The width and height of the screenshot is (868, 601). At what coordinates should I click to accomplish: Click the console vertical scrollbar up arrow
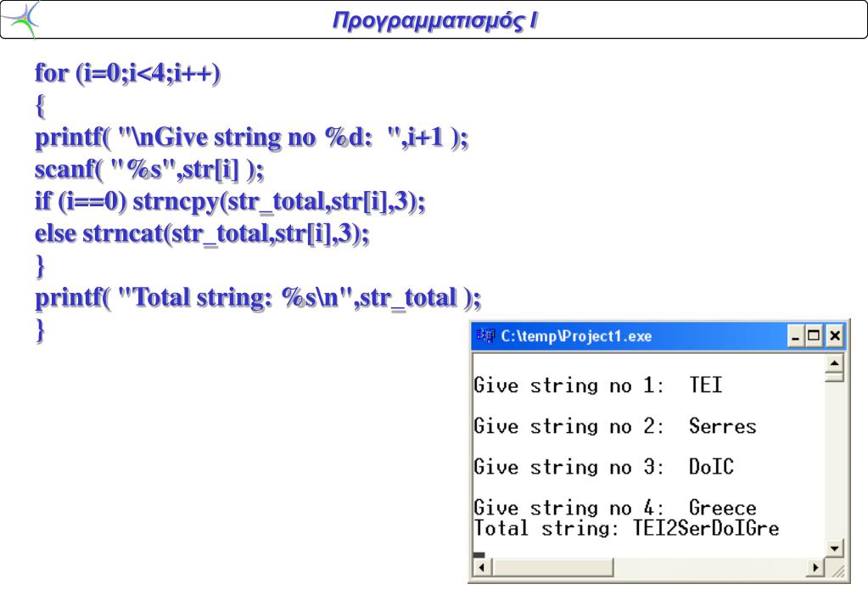click(x=834, y=363)
